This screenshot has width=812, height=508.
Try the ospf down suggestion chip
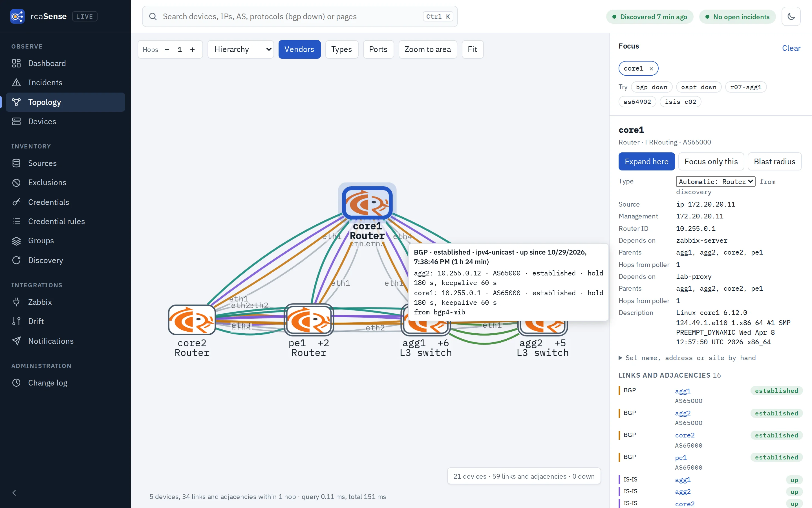pyautogui.click(x=699, y=87)
